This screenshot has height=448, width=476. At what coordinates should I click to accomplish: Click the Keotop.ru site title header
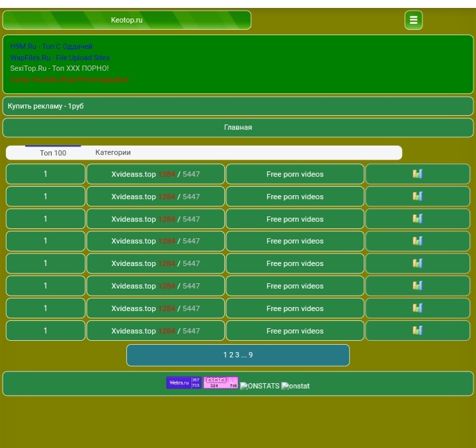[126, 20]
